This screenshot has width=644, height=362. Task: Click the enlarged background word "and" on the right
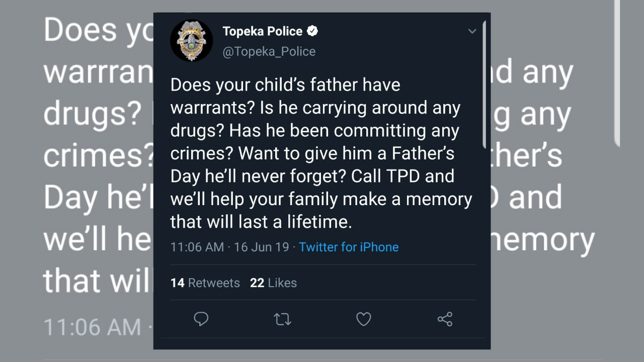pyautogui.click(x=535, y=197)
